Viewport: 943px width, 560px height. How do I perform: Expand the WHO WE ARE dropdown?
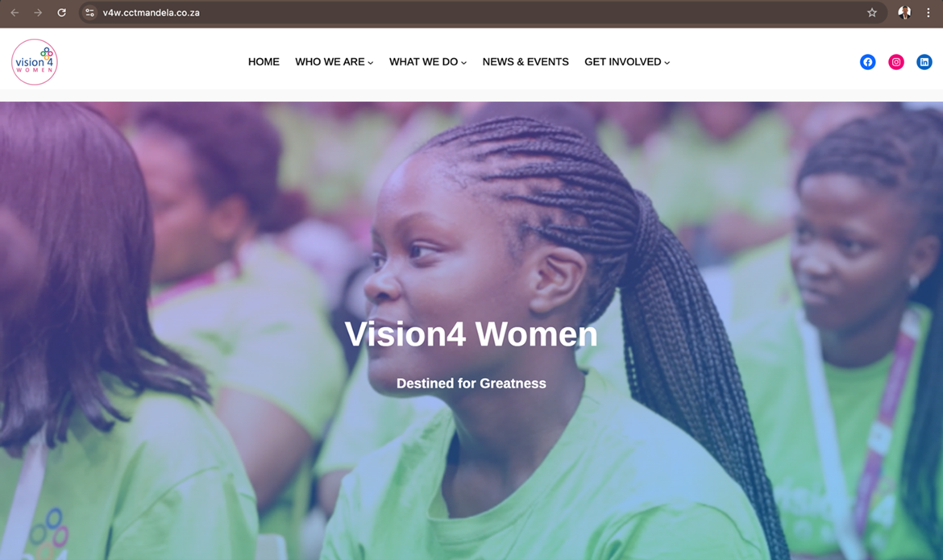pos(334,62)
